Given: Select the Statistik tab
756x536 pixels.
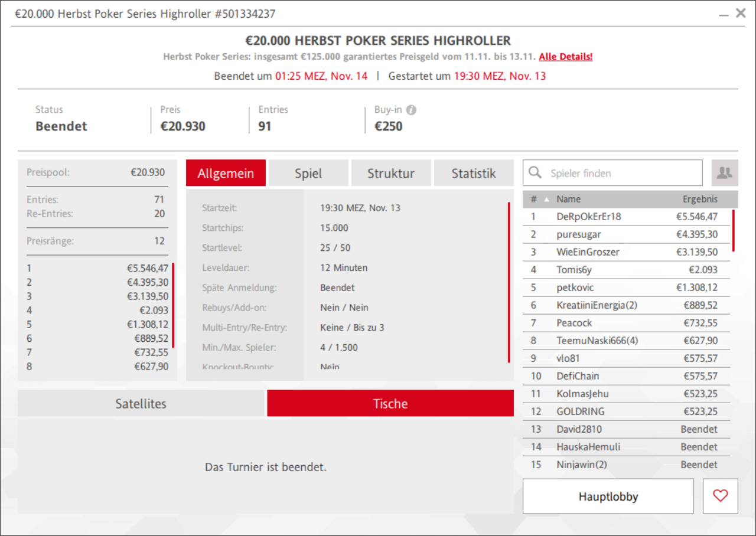Looking at the screenshot, I should 473,174.
